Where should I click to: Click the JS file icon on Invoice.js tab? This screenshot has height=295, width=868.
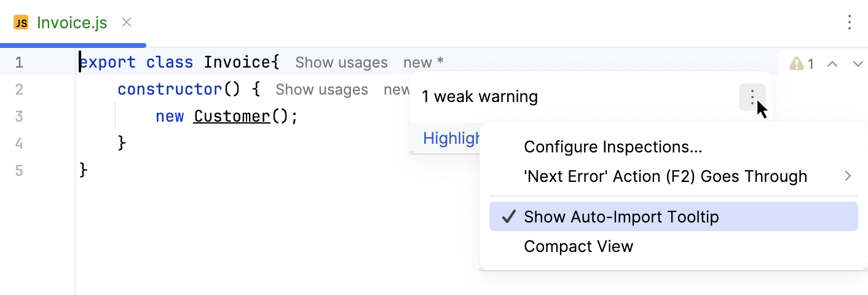pyautogui.click(x=21, y=23)
